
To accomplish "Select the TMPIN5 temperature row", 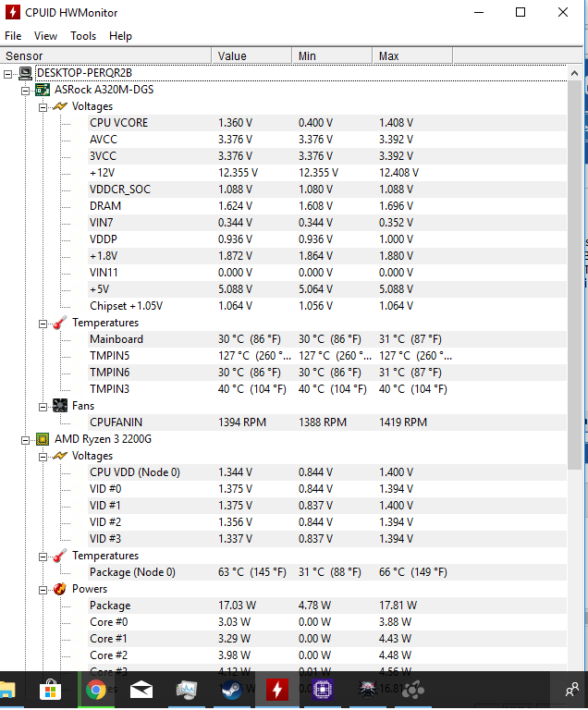I will click(326, 356).
